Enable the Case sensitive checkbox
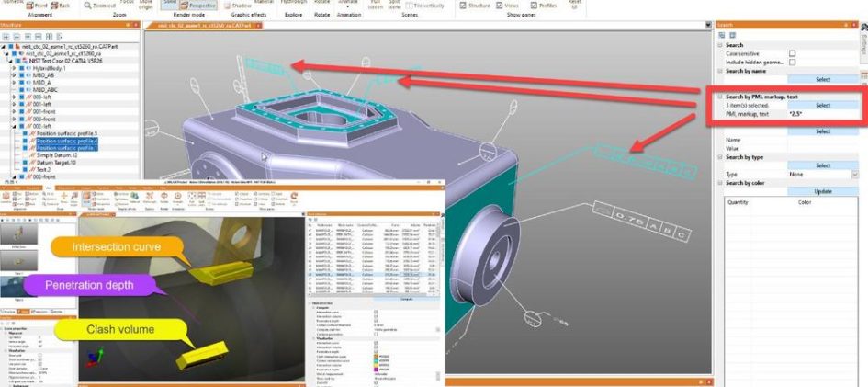The width and height of the screenshot is (868, 387). [x=792, y=53]
